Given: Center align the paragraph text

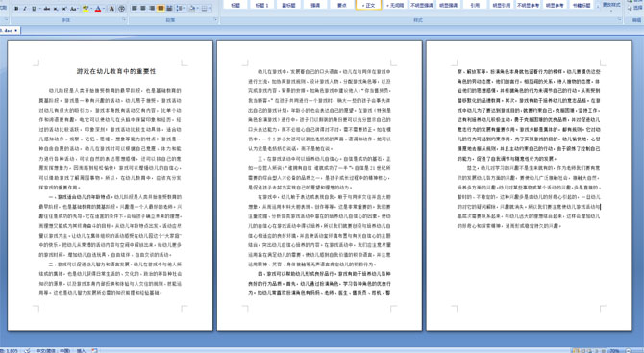Looking at the screenshot, I should coord(143,9).
